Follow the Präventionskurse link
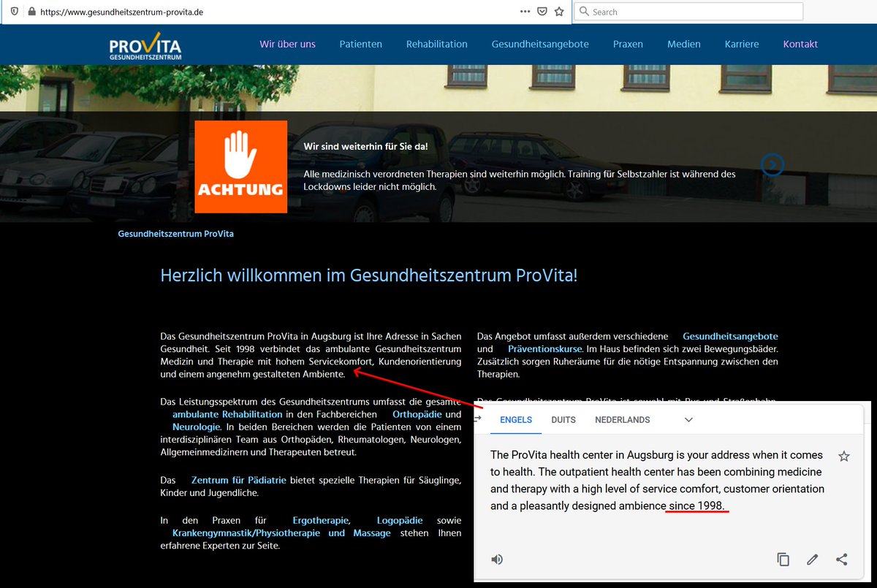 [545, 349]
